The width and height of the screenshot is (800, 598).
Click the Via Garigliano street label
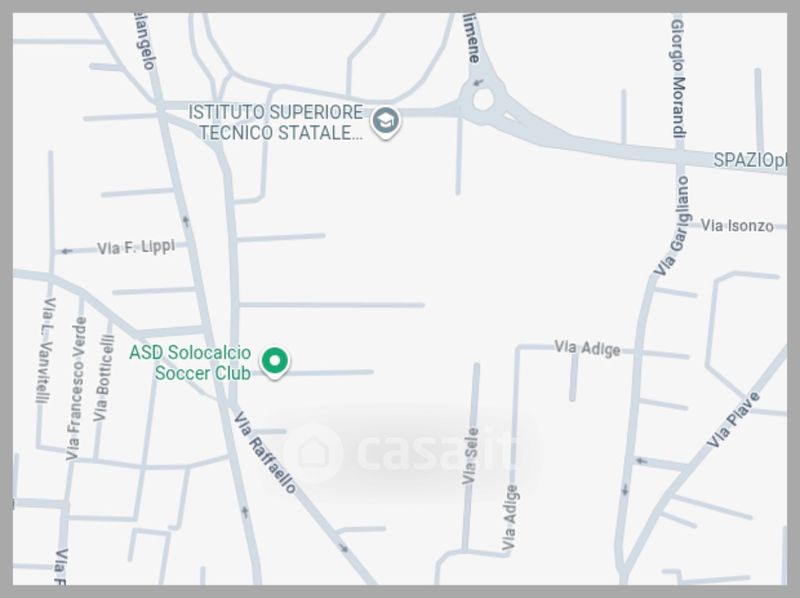(x=673, y=226)
